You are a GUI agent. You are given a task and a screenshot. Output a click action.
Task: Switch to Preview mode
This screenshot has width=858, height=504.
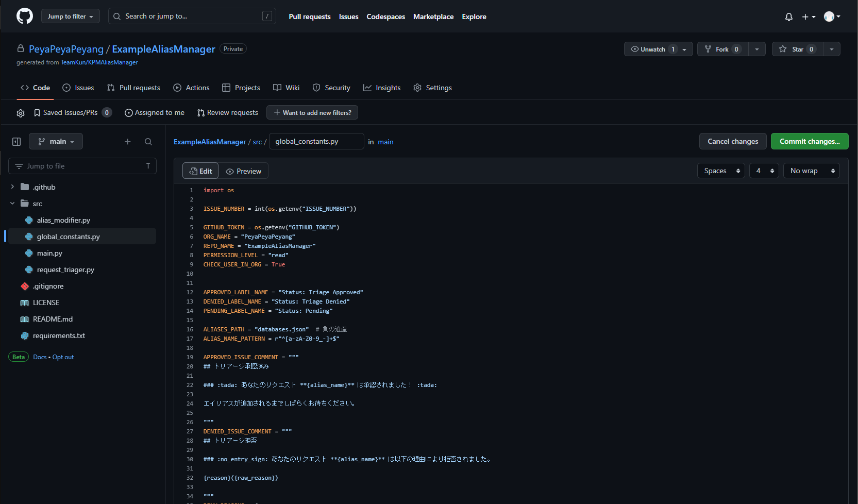coord(243,171)
